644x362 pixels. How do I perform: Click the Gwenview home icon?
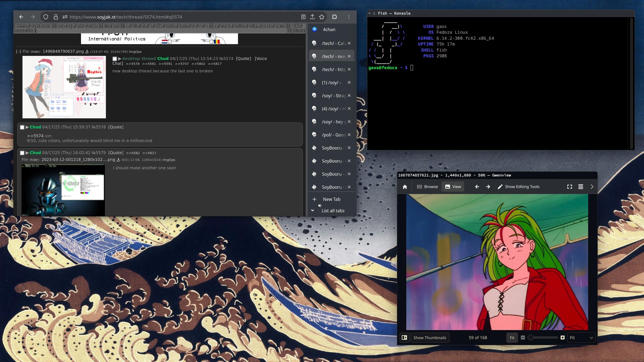[x=405, y=187]
